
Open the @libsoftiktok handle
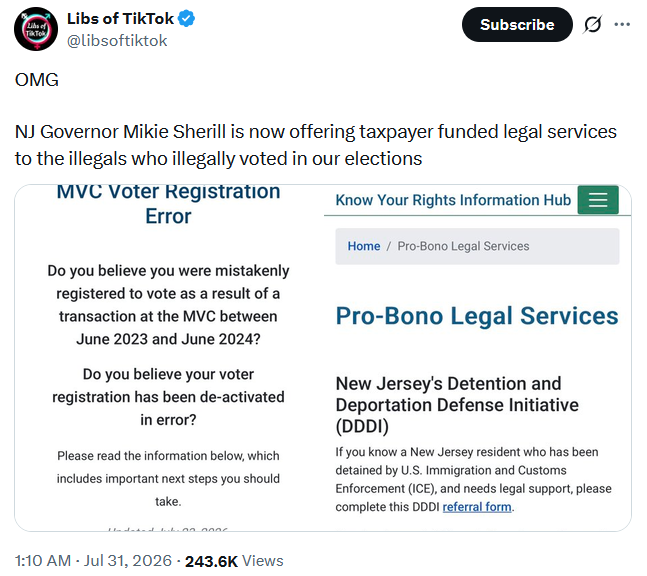117,41
